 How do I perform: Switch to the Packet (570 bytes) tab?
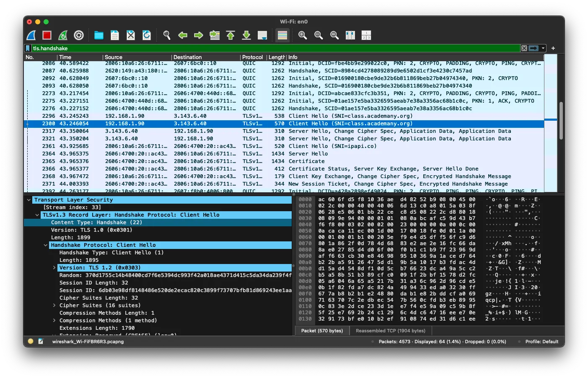pos(322,331)
